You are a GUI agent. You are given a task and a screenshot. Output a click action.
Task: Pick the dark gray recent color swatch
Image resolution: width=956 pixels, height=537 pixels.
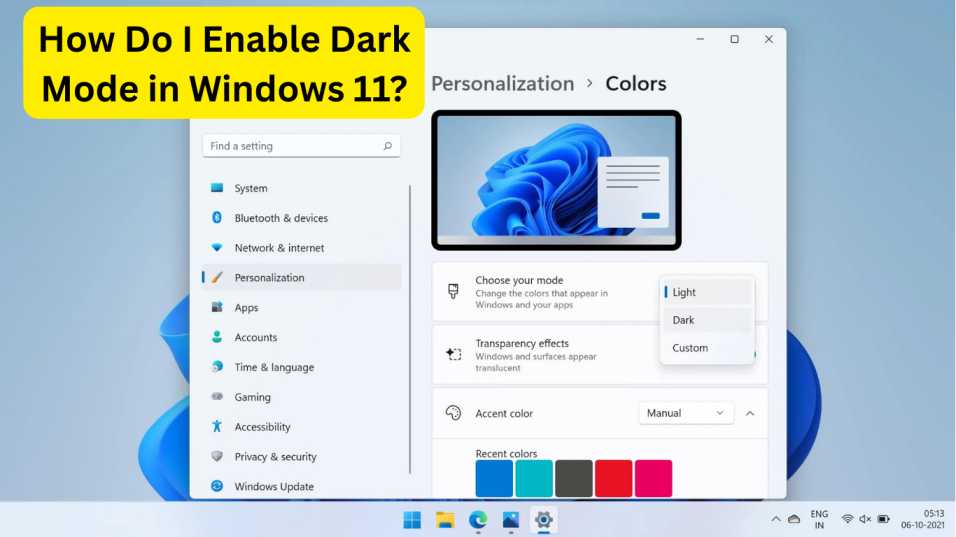574,478
